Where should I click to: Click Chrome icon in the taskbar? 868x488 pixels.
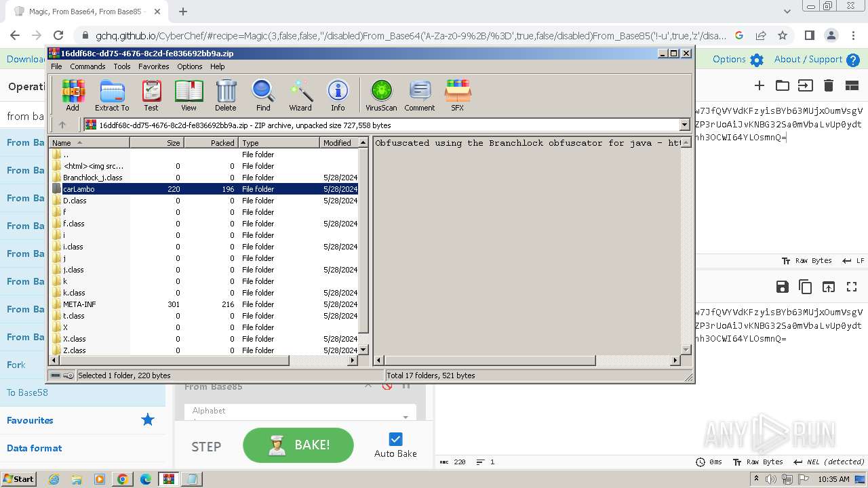[123, 479]
